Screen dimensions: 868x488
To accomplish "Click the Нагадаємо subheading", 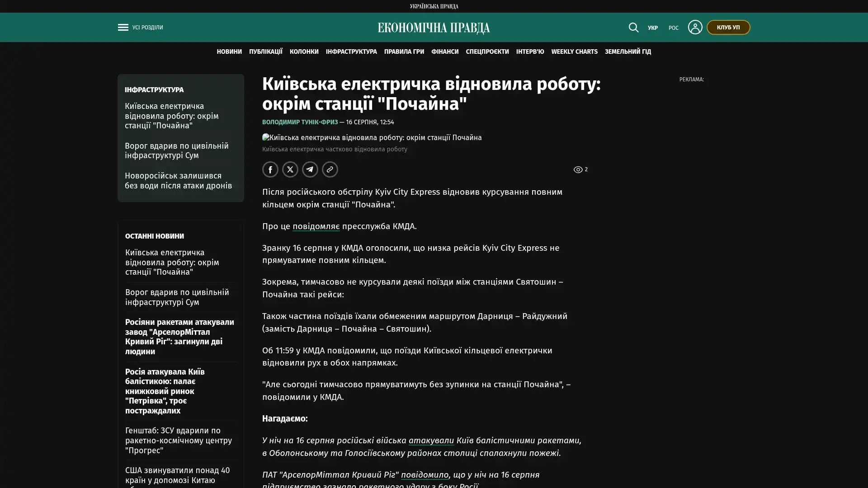I will (x=285, y=418).
